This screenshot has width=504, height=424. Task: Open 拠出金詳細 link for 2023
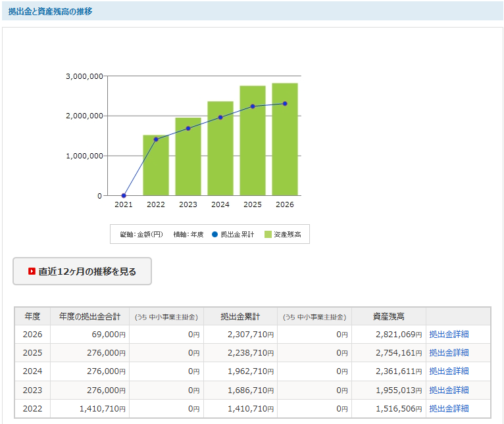coord(449,390)
